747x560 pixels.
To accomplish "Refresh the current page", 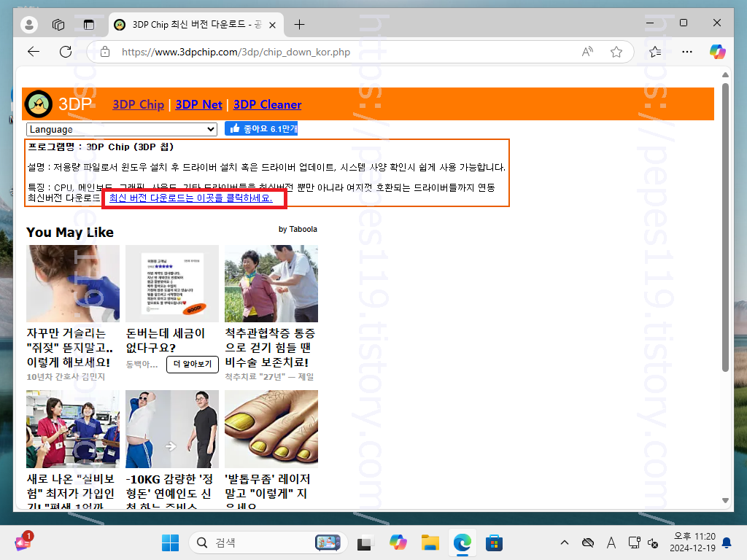I will click(x=66, y=52).
